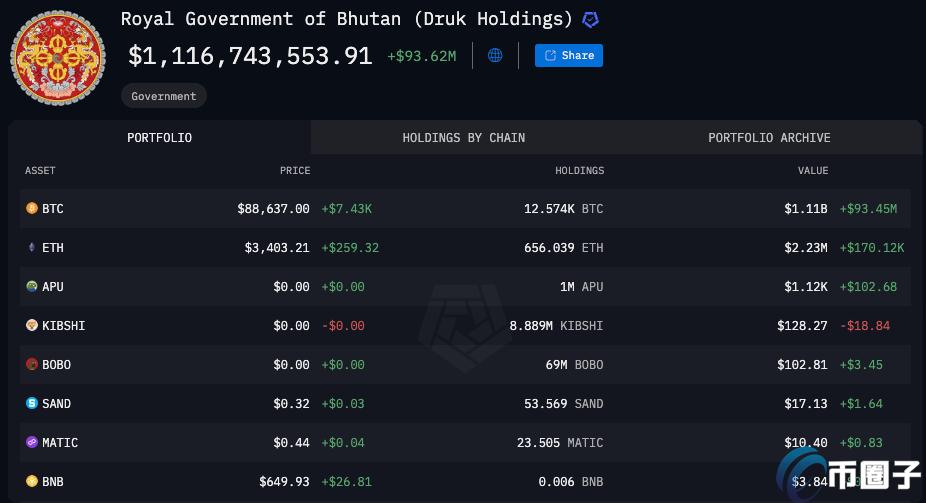Click the Royal Government of Bhutan title
Viewport: 926px width, 503px height.
(x=347, y=19)
